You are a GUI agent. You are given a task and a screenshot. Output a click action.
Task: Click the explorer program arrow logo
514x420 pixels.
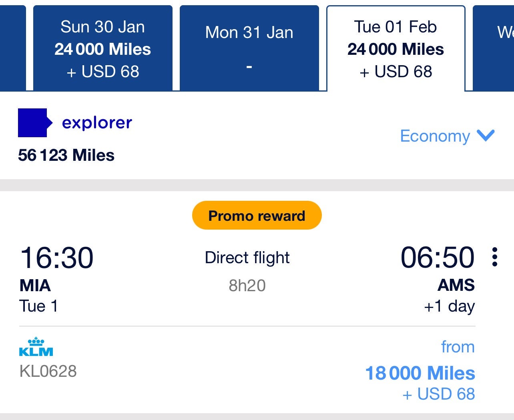tap(34, 123)
